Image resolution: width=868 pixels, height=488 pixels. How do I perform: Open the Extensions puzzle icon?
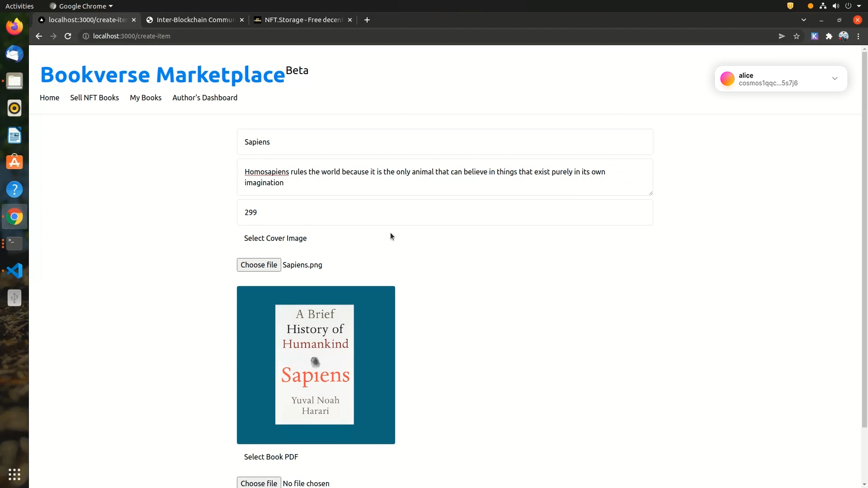(x=829, y=36)
